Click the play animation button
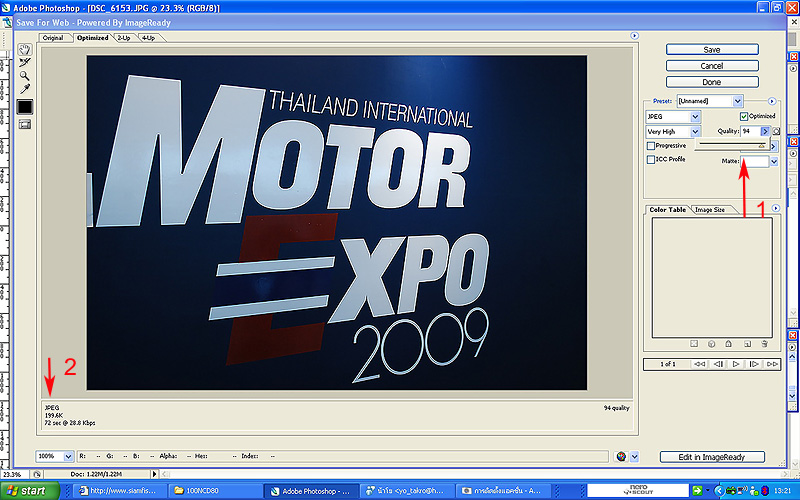This screenshot has width=800, height=500. 736,364
